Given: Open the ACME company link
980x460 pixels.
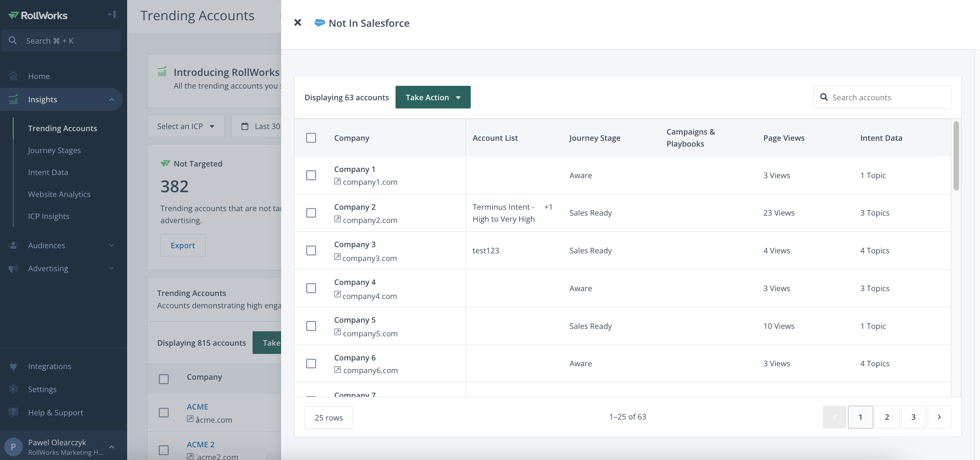Looking at the screenshot, I should (x=198, y=407).
